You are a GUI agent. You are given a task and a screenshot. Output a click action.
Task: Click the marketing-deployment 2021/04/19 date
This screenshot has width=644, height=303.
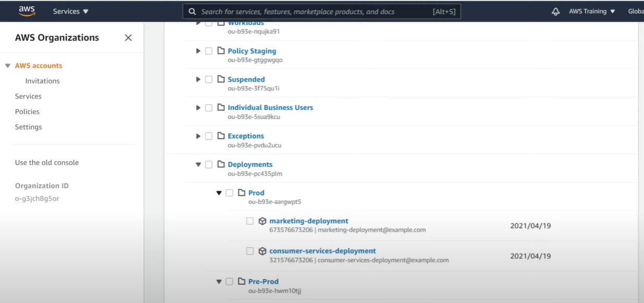pyautogui.click(x=530, y=226)
